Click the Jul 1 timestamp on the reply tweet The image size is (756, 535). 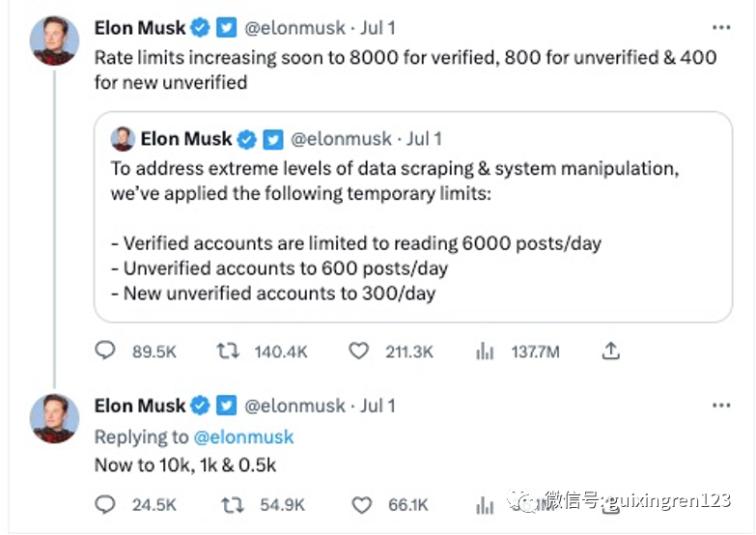tap(378, 406)
